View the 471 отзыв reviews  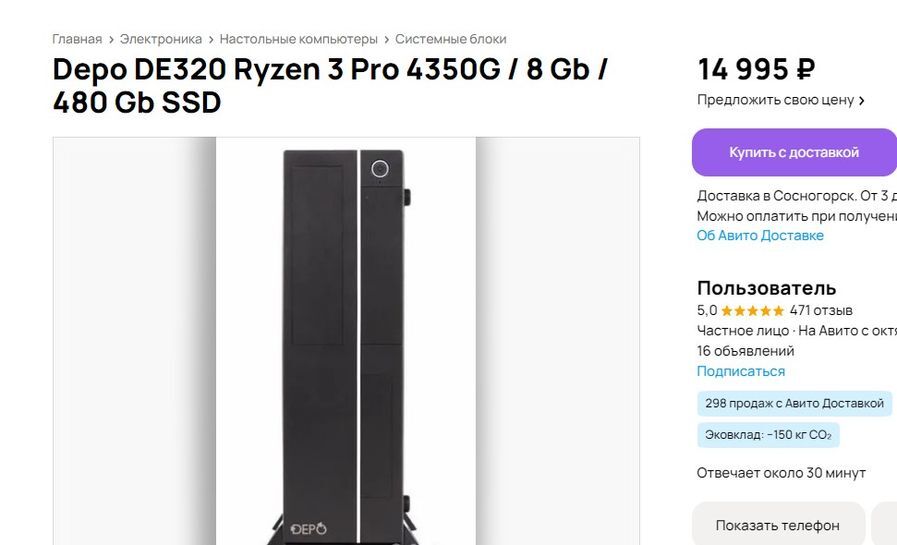click(821, 311)
